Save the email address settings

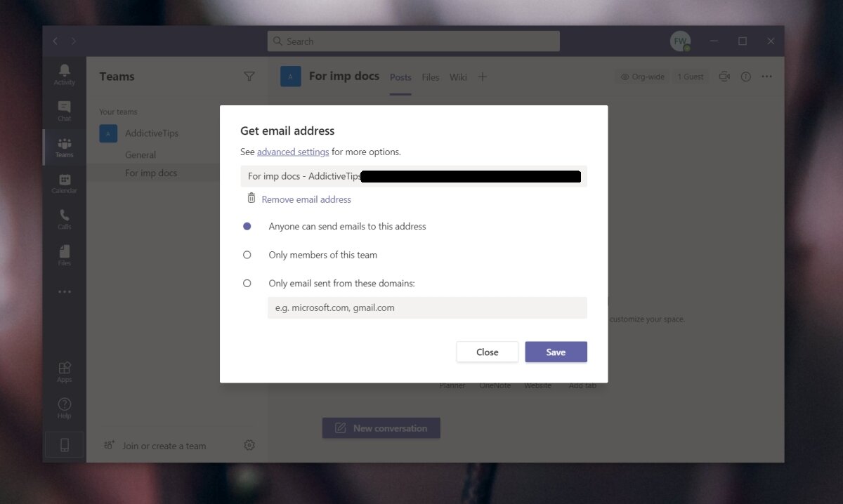(556, 352)
